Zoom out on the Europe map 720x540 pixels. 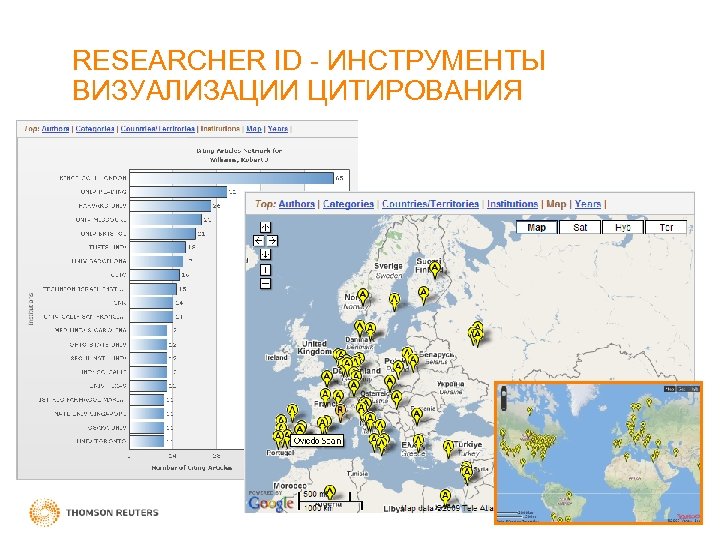265,284
